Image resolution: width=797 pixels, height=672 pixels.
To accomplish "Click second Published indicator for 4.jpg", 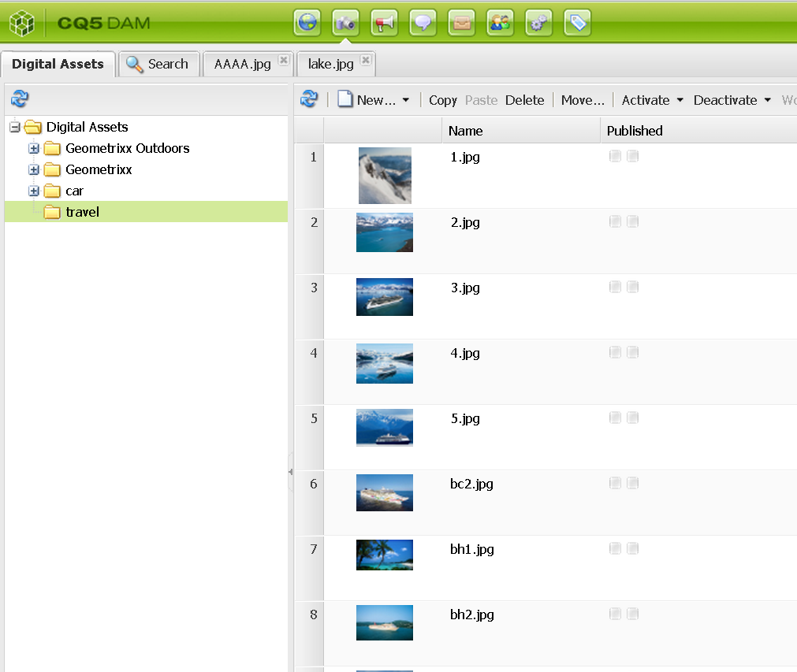I will click(632, 352).
